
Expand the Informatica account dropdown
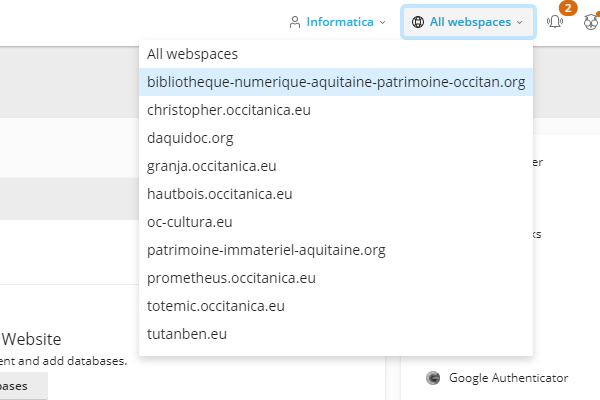337,22
